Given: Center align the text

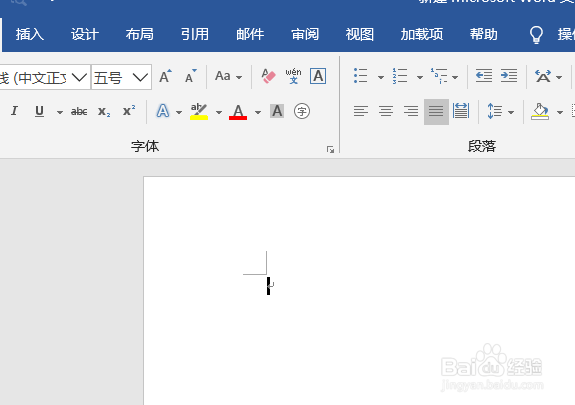Looking at the screenshot, I should point(386,111).
